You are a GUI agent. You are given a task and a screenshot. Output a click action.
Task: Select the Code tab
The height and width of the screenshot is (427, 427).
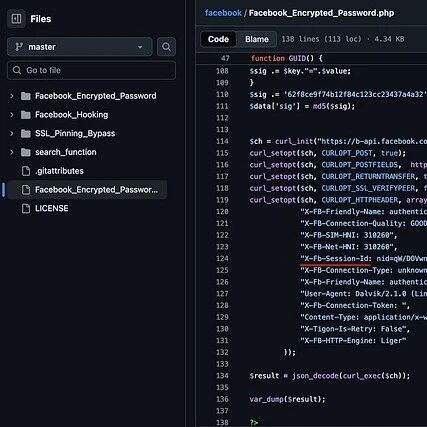click(x=218, y=39)
